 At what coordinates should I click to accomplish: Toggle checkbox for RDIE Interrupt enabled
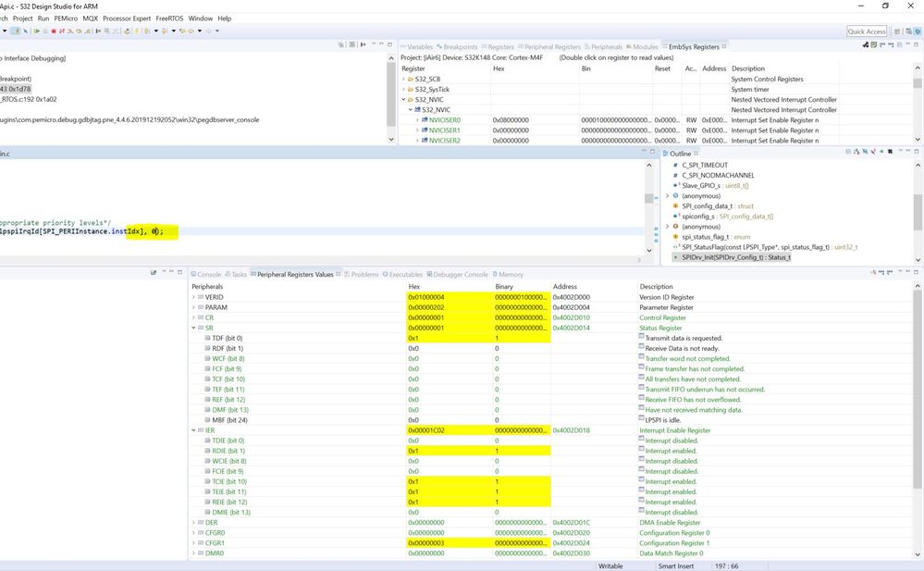click(641, 450)
